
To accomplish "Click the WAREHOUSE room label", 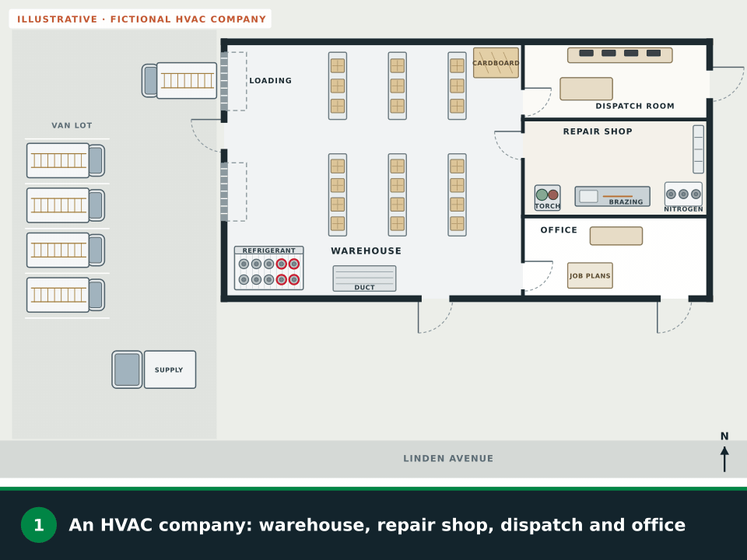I will (366, 251).
